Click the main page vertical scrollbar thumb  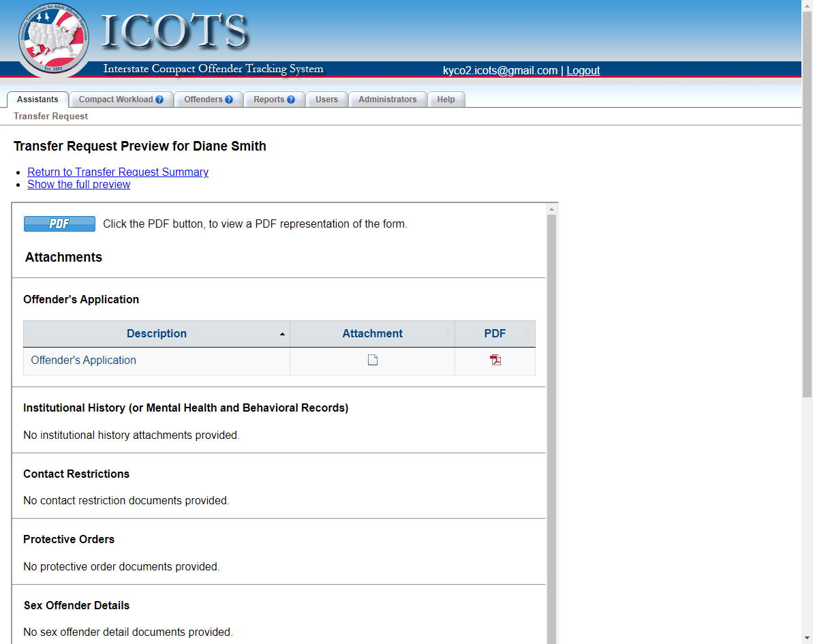pyautogui.click(x=808, y=204)
